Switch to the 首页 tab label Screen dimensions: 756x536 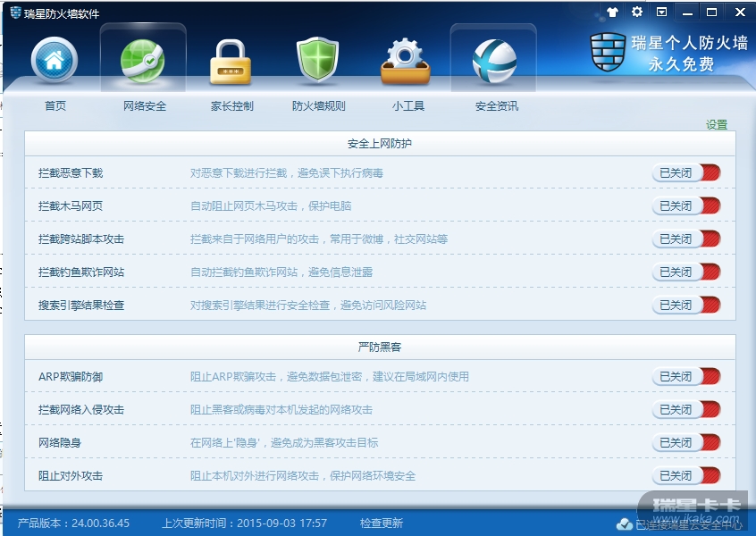tap(55, 106)
